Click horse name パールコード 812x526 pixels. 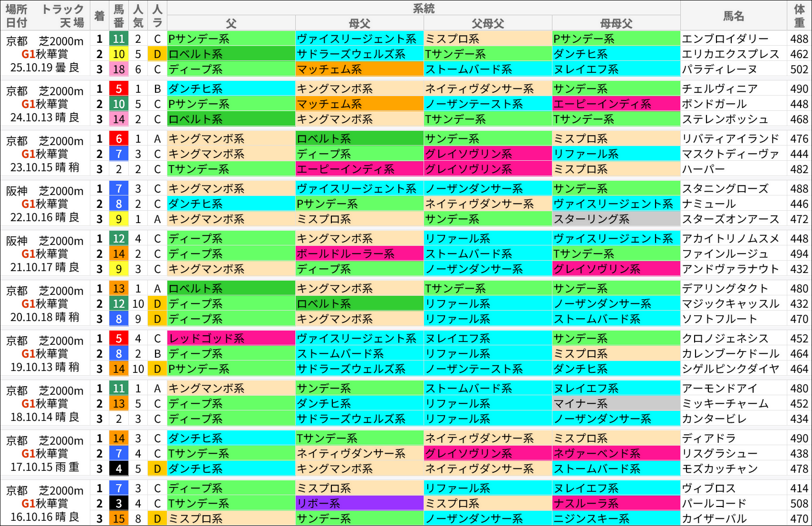coord(714,504)
